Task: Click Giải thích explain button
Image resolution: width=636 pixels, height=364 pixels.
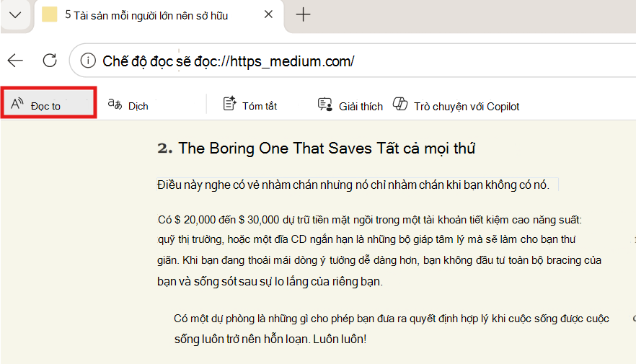Action: [350, 105]
